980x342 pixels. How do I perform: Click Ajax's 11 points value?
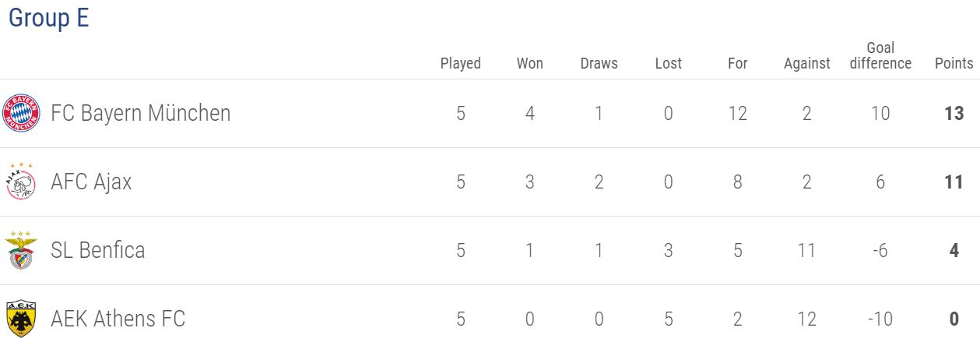click(954, 182)
